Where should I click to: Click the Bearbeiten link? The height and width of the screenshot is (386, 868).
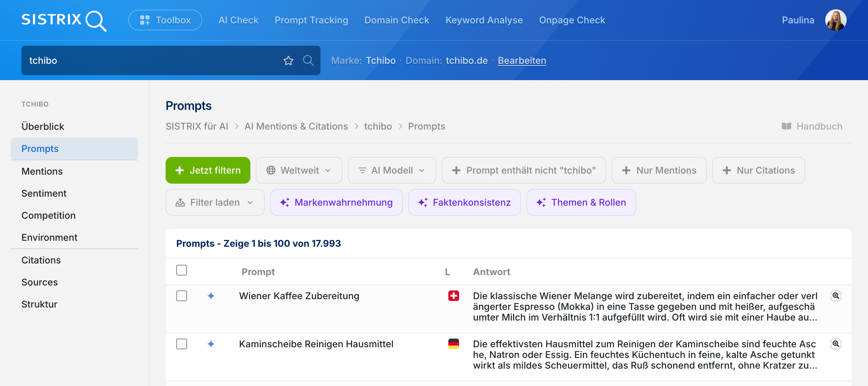click(x=522, y=61)
